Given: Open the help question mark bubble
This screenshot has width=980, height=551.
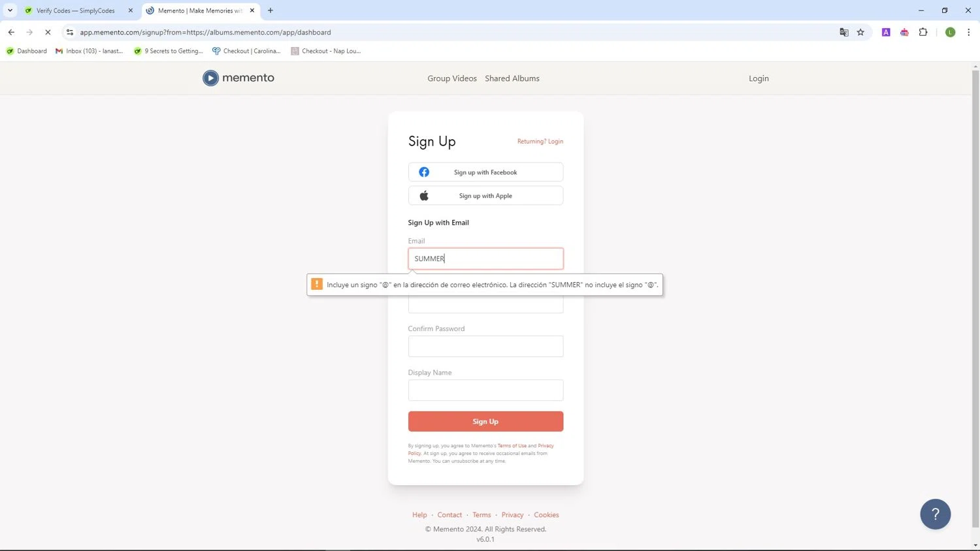Looking at the screenshot, I should click(935, 514).
